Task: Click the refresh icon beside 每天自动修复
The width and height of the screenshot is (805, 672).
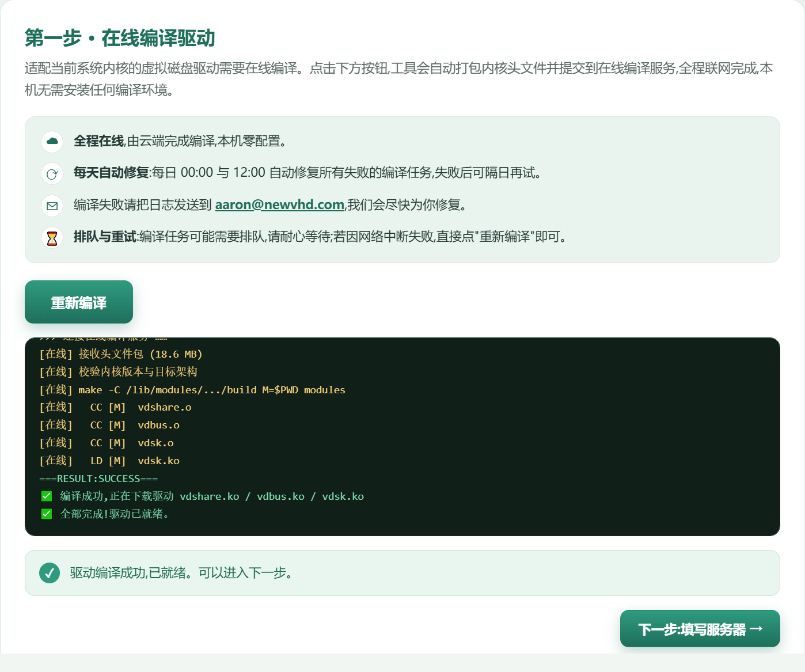Action: [x=52, y=173]
